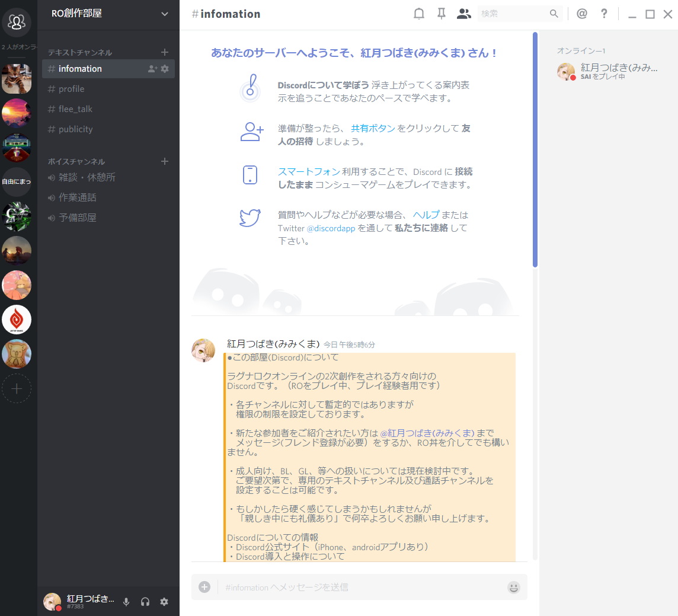Click the Discord learn exclamation icon
Image resolution: width=678 pixels, height=616 pixels.
pyautogui.click(x=250, y=88)
